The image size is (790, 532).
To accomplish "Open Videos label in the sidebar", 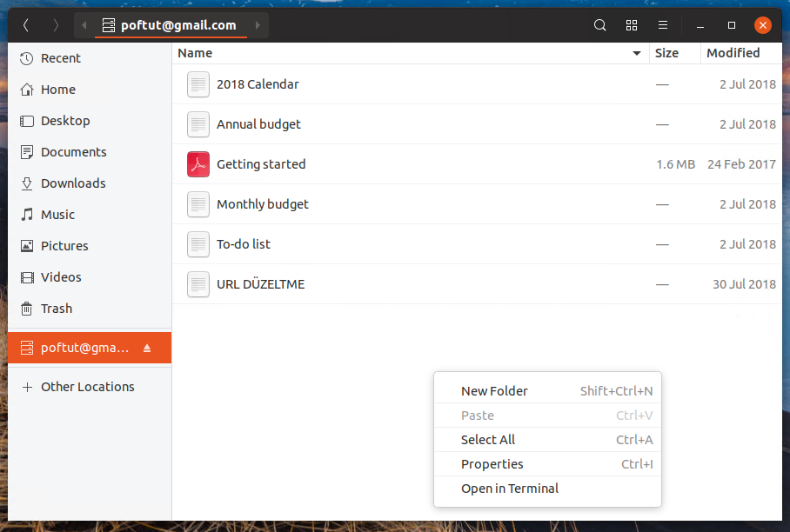I will [x=61, y=277].
